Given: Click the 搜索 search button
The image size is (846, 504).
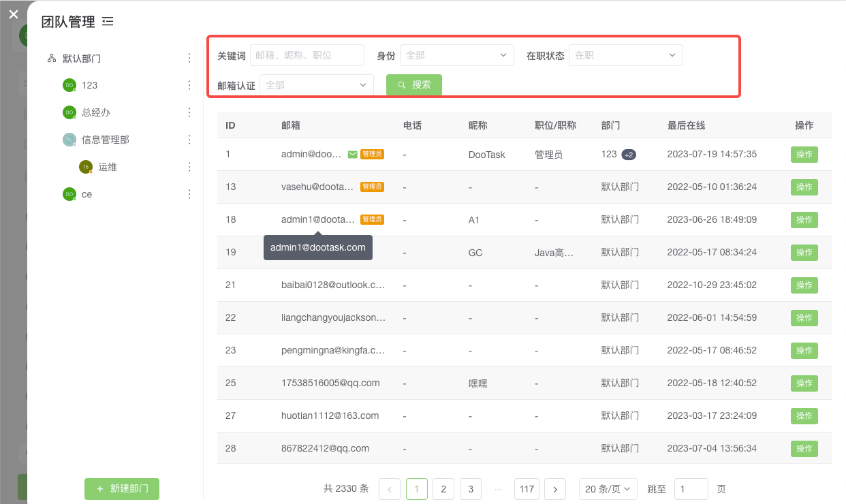Looking at the screenshot, I should (x=413, y=84).
